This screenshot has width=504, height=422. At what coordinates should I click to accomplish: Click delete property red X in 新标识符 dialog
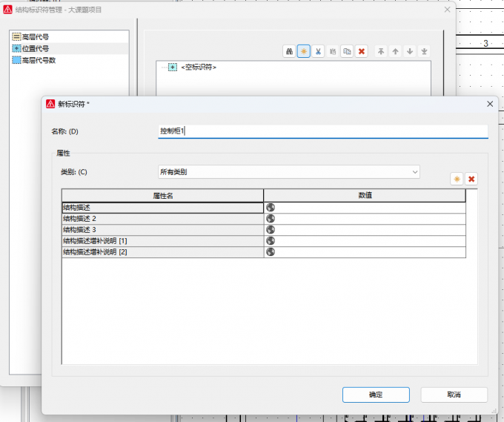click(471, 179)
